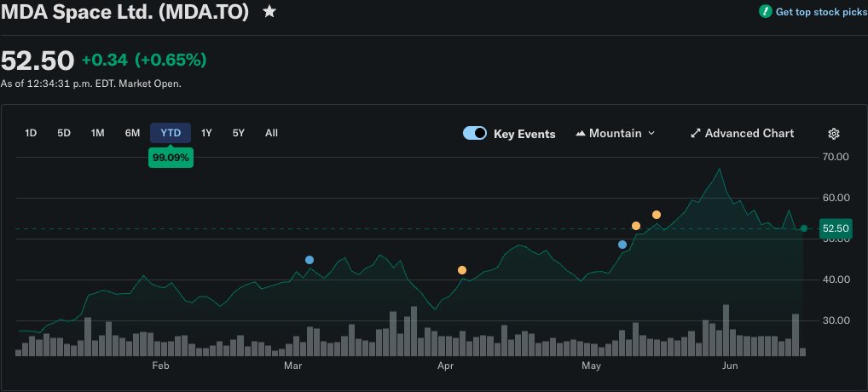This screenshot has width=868, height=392.
Task: Open Get top stock picks link
Action: coord(821,12)
